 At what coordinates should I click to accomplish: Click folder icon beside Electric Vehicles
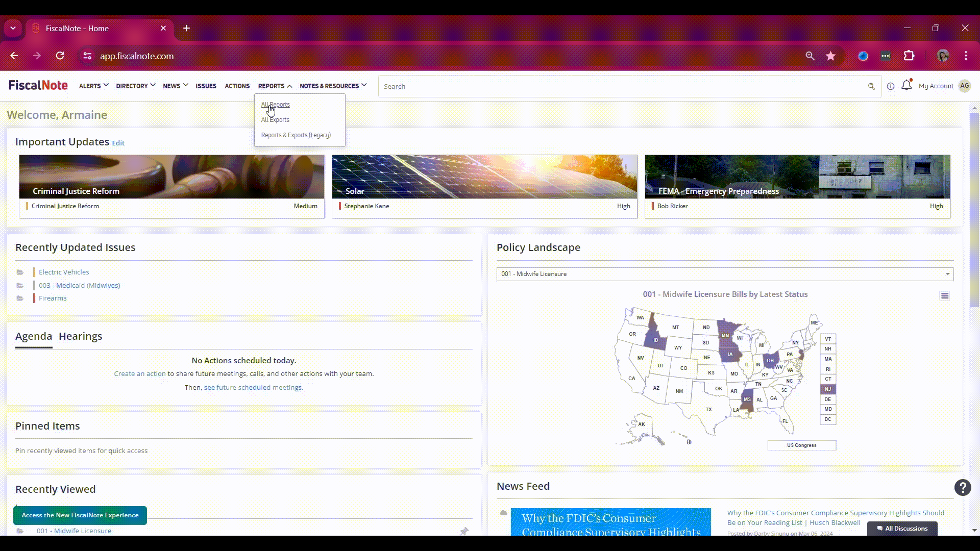[20, 272]
